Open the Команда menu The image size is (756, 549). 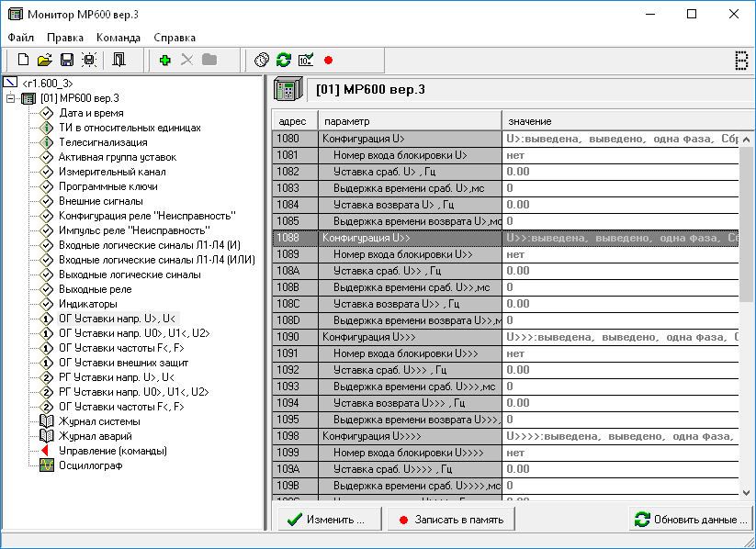118,38
